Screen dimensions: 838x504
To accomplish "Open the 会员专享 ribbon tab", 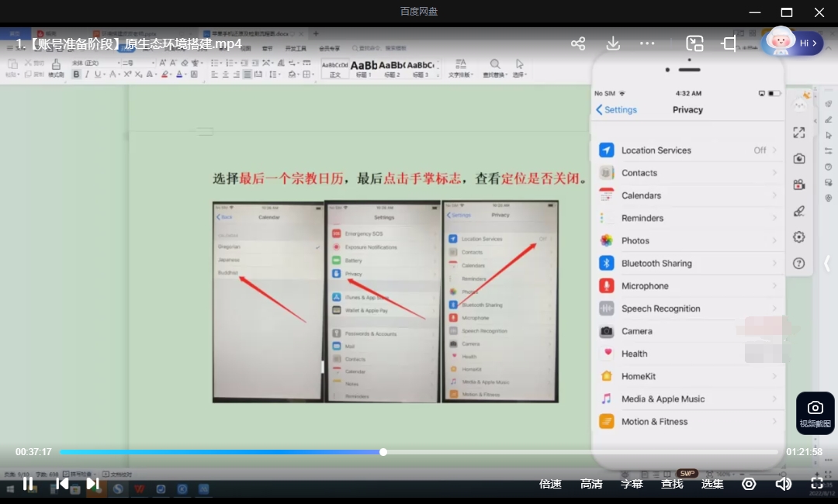I will [x=329, y=49].
